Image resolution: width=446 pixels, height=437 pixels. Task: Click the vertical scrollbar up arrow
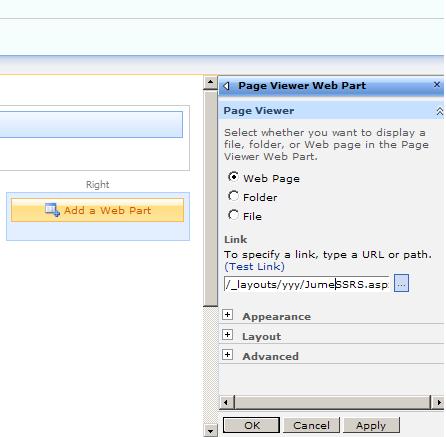(210, 82)
